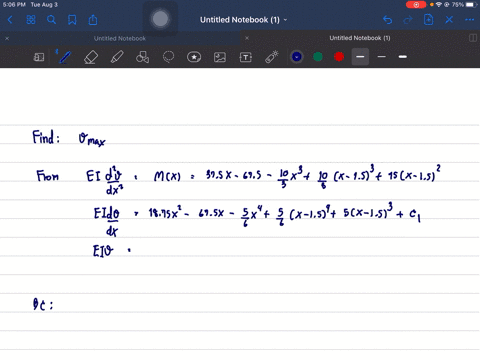Viewport: 480px width, 360px height.
Task: Tap the time in status bar
Action: point(14,5)
